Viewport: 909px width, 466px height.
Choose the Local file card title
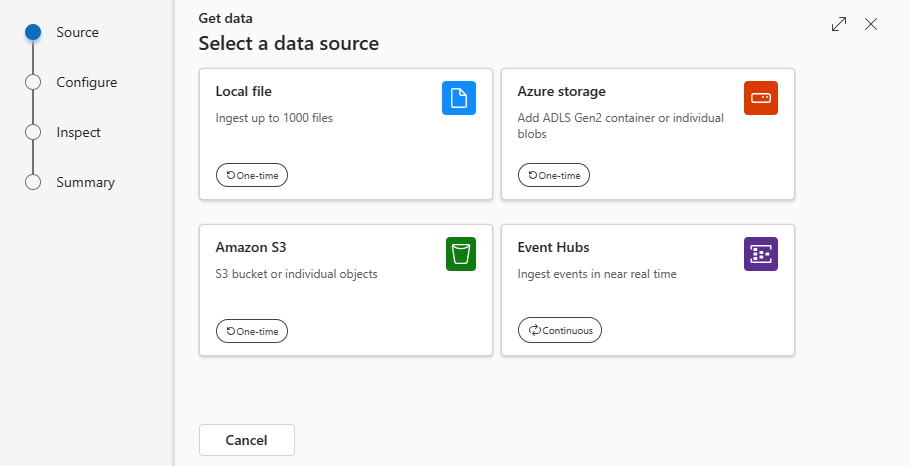coord(244,92)
